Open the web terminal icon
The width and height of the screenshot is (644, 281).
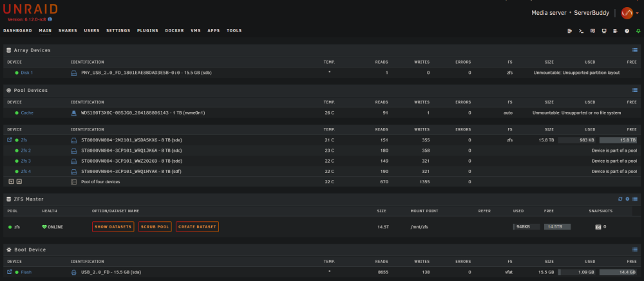coord(581,31)
